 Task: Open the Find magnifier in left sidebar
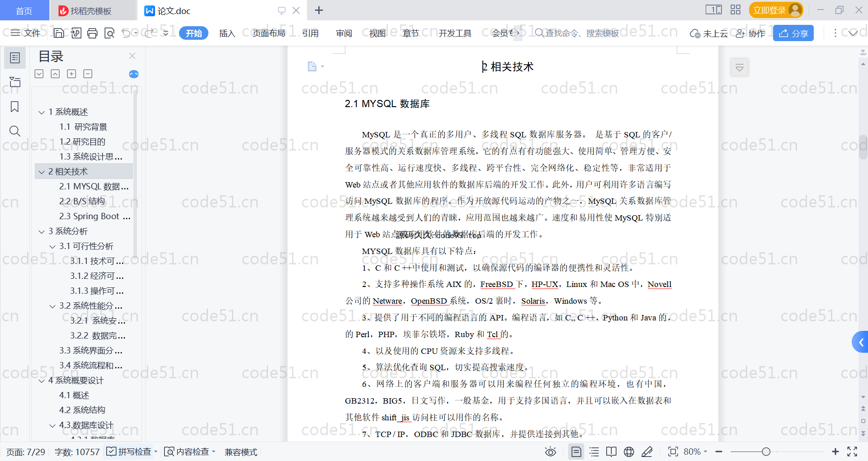point(15,131)
